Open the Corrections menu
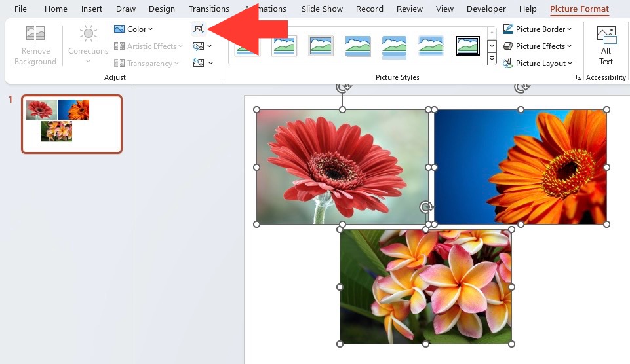 click(x=88, y=45)
